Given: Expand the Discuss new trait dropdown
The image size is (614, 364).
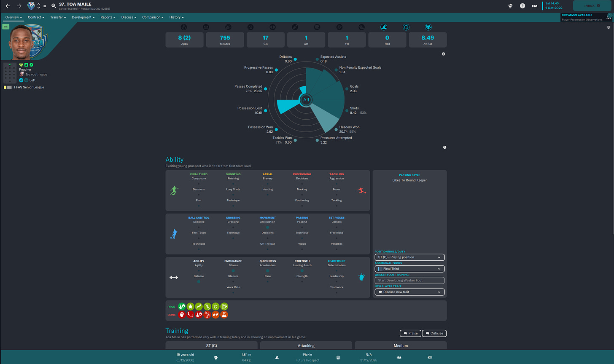Looking at the screenshot, I should tap(409, 292).
